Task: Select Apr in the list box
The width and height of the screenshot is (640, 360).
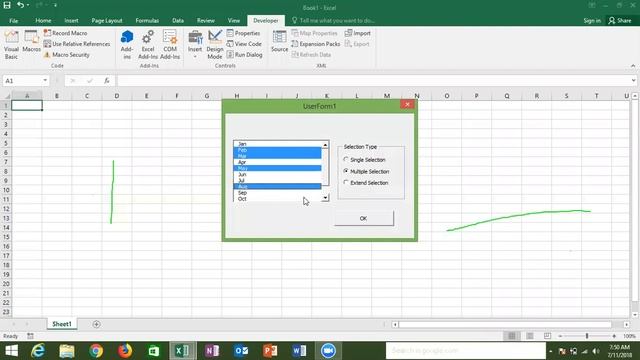Action: [278, 162]
